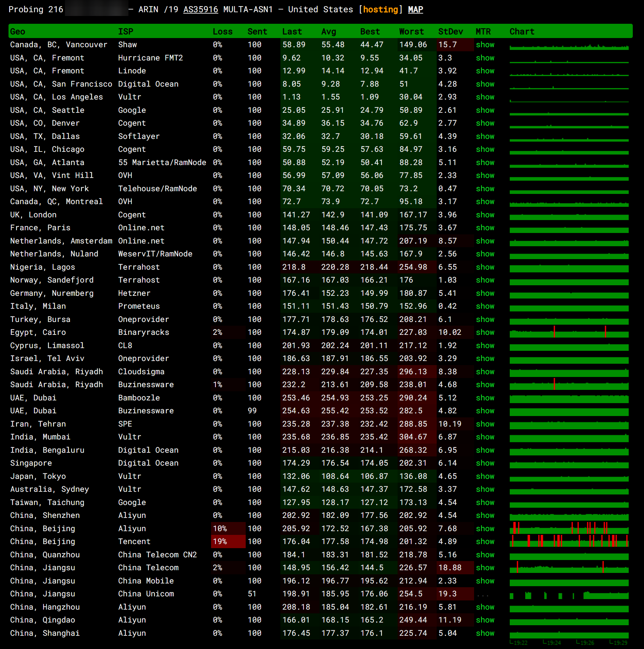This screenshot has height=649, width=644.
Task: Click the Worst column header
Action: 411,32
